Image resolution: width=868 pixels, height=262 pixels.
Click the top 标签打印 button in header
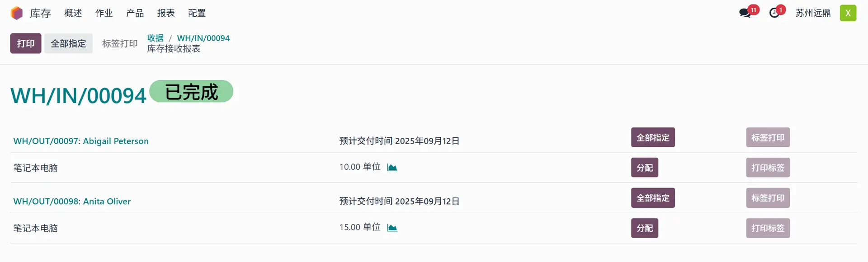pyautogui.click(x=120, y=43)
